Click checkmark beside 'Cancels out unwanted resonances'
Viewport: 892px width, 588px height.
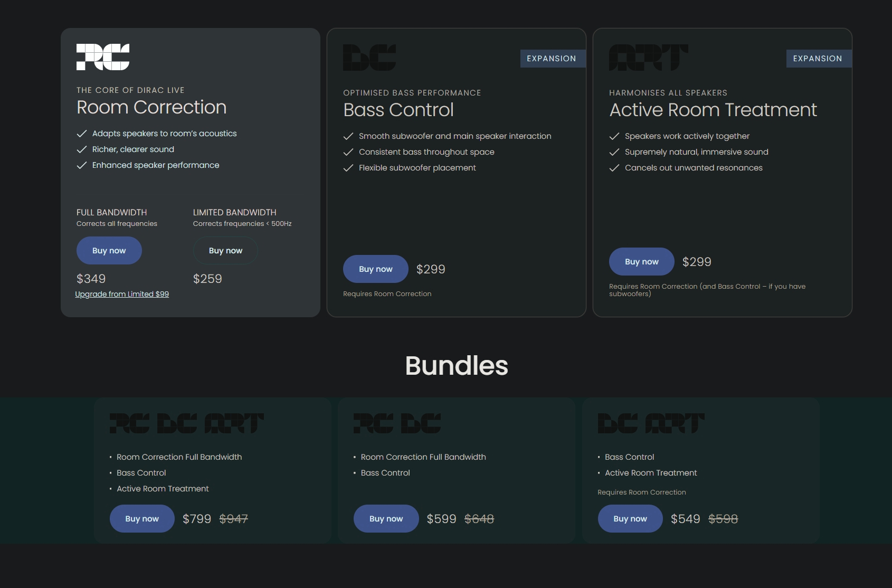pos(614,168)
